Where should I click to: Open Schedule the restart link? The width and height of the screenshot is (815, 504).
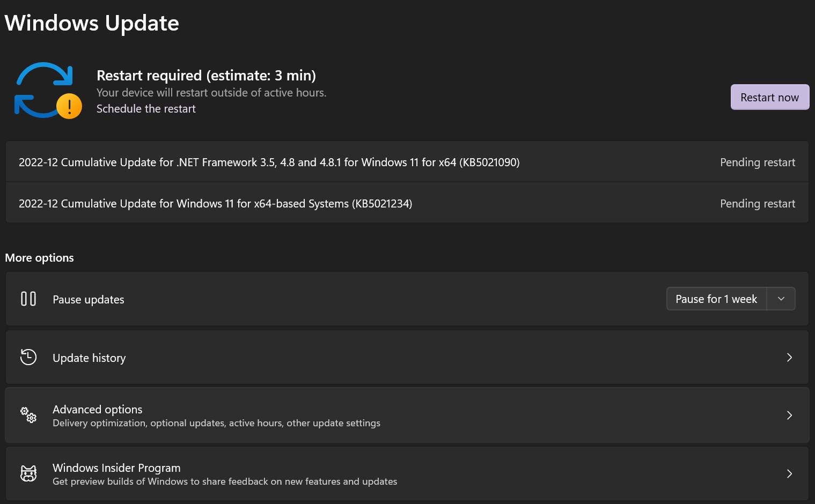point(146,108)
